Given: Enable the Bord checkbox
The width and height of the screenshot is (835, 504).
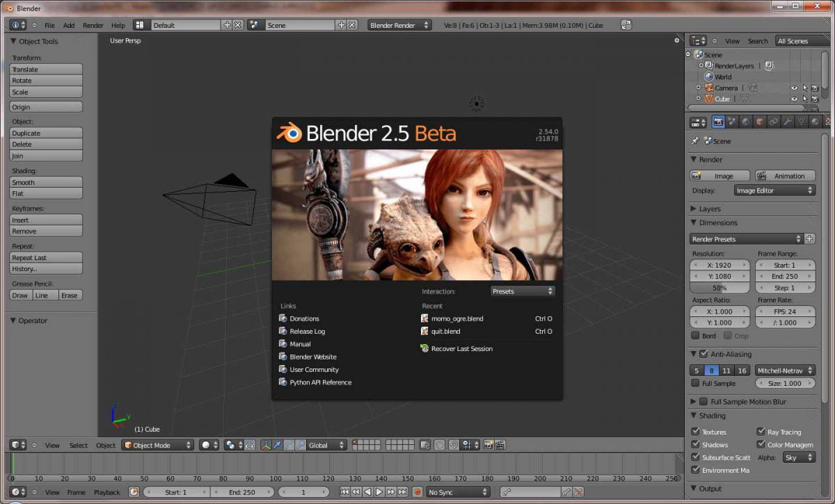Looking at the screenshot, I should [x=695, y=336].
